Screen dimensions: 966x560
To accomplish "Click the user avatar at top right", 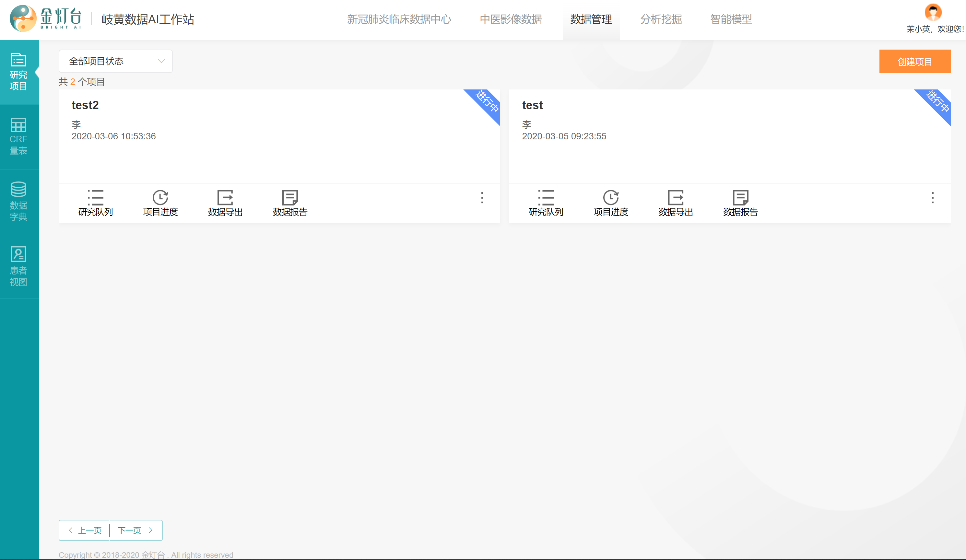I will click(933, 12).
